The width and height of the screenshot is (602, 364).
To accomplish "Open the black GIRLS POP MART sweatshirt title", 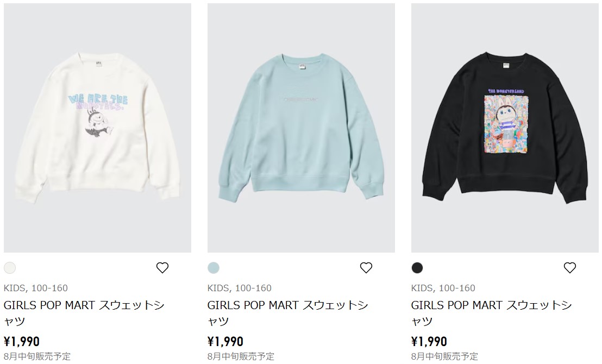I will 491,313.
